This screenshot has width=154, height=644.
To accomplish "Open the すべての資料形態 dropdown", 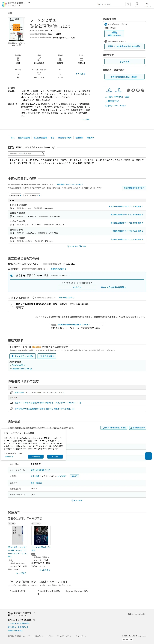I will pos(33,195).
